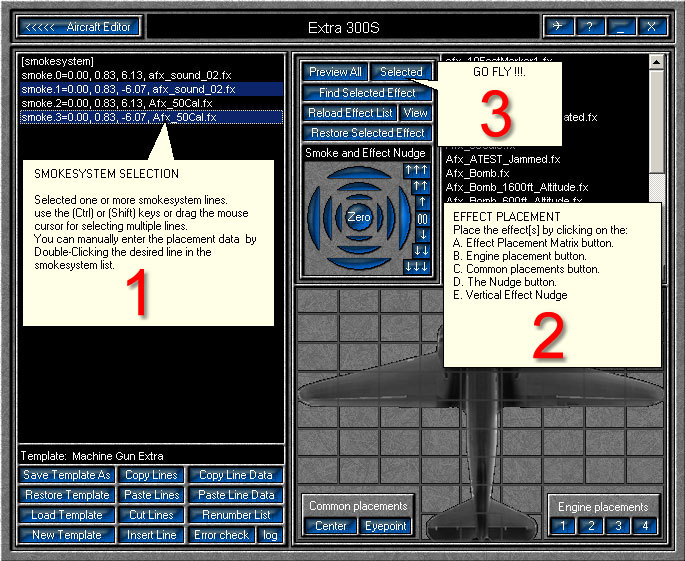Click the 00 vertical nudge reset button
Viewport: 685px width, 561px height.
(x=422, y=218)
